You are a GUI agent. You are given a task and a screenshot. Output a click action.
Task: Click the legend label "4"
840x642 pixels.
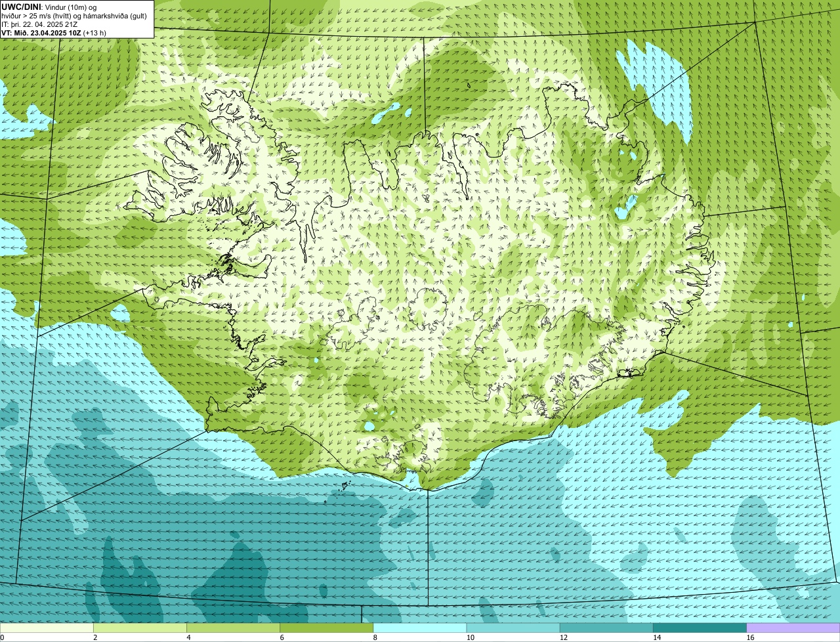(188, 637)
